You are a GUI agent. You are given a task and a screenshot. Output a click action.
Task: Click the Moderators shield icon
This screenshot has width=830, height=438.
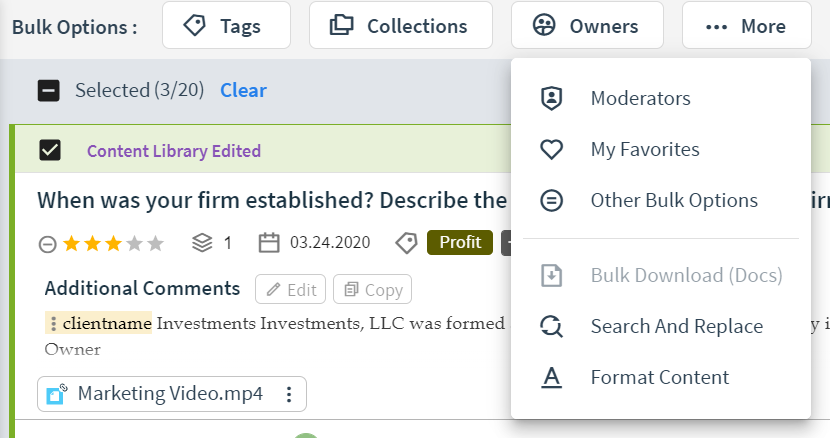pyautogui.click(x=551, y=99)
